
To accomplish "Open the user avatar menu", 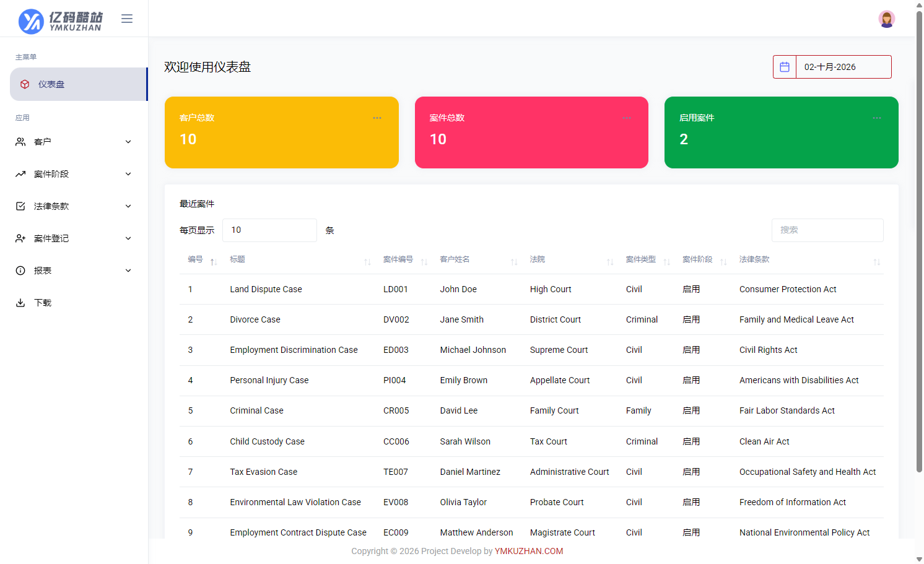I will 887,19.
